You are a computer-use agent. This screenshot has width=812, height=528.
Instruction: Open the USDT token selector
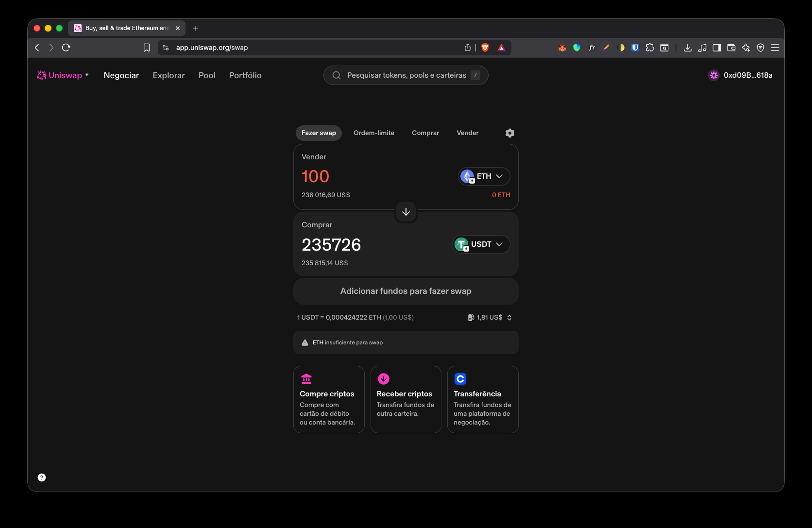coord(481,244)
